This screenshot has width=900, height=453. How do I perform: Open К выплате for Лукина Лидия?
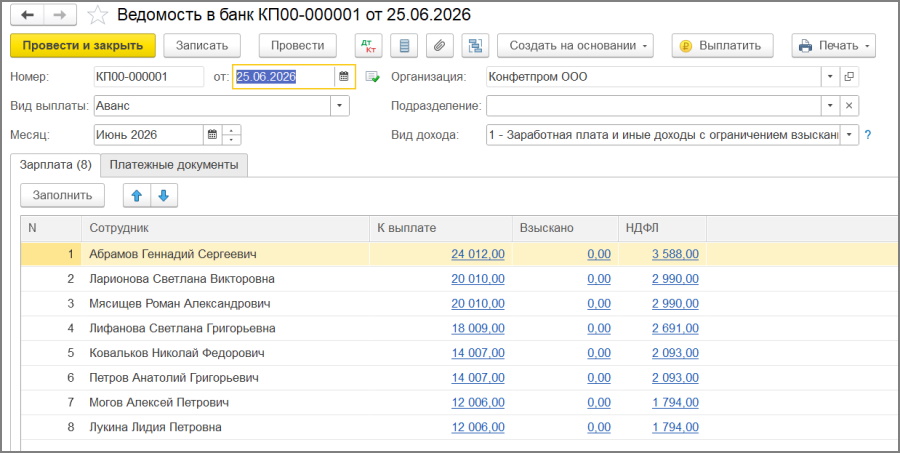point(478,428)
